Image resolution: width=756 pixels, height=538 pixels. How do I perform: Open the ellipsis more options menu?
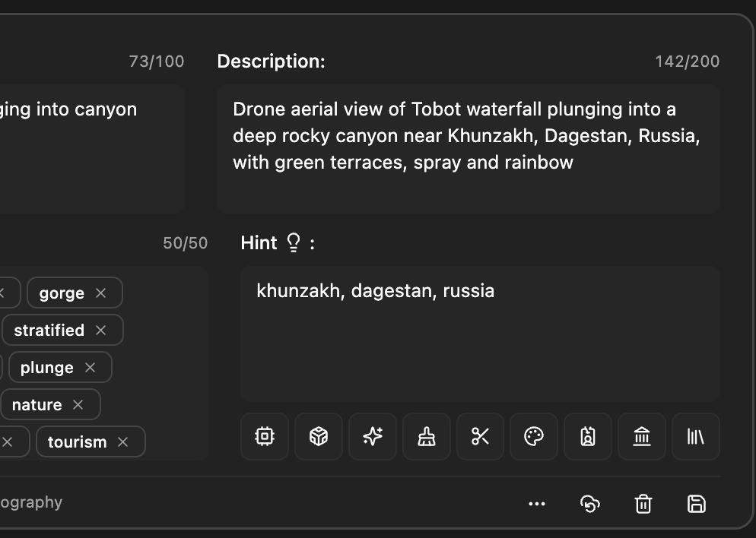(538, 503)
